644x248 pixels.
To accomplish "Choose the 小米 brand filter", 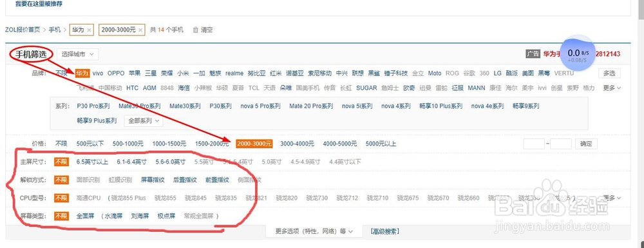I will (x=183, y=73).
